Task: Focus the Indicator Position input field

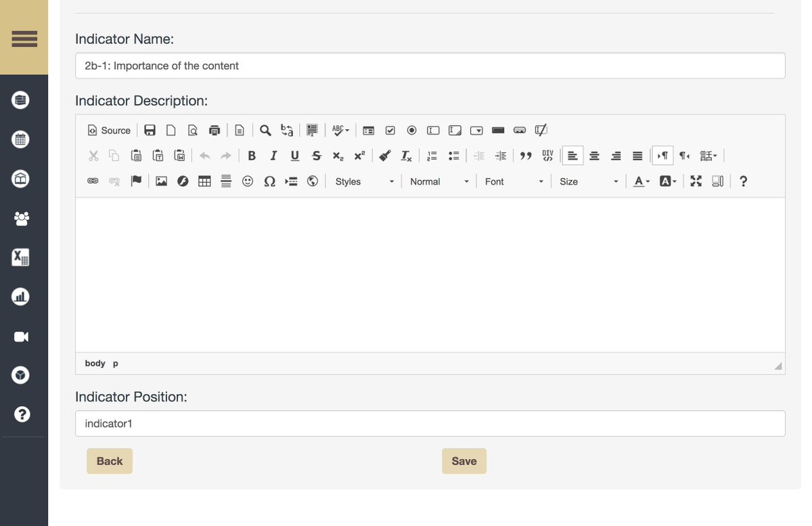Action: (x=430, y=424)
